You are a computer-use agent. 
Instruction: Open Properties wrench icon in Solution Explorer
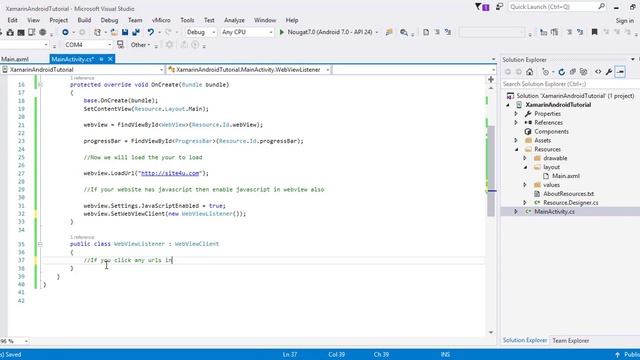609,72
